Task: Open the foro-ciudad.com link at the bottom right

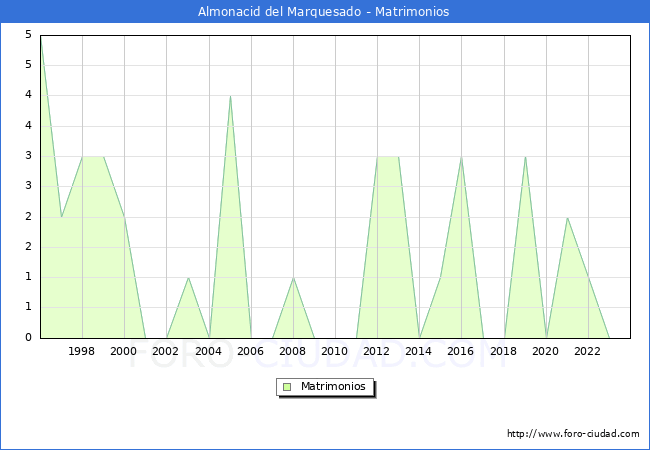Action: click(x=573, y=434)
